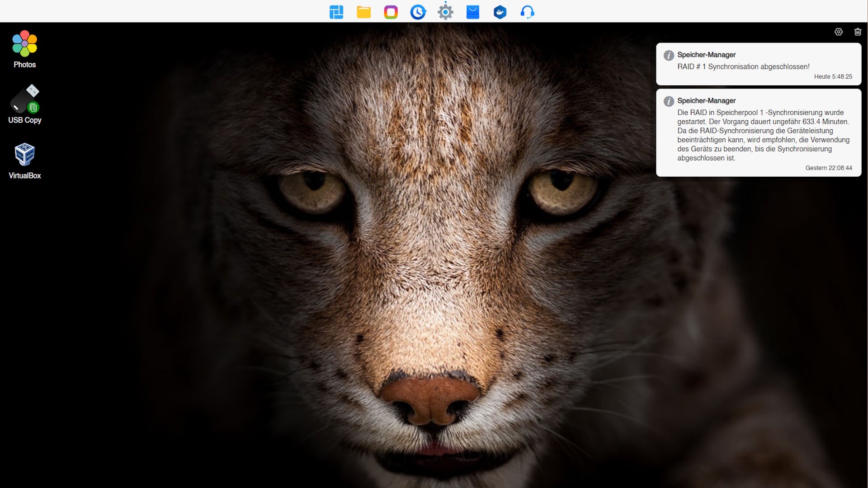The image size is (868, 488).
Task: Click the info icon on first notification
Action: pyautogui.click(x=668, y=55)
